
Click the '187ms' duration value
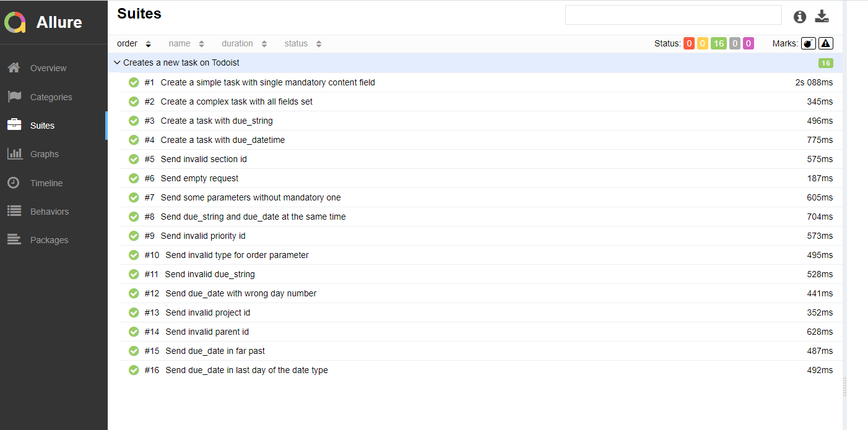(820, 178)
